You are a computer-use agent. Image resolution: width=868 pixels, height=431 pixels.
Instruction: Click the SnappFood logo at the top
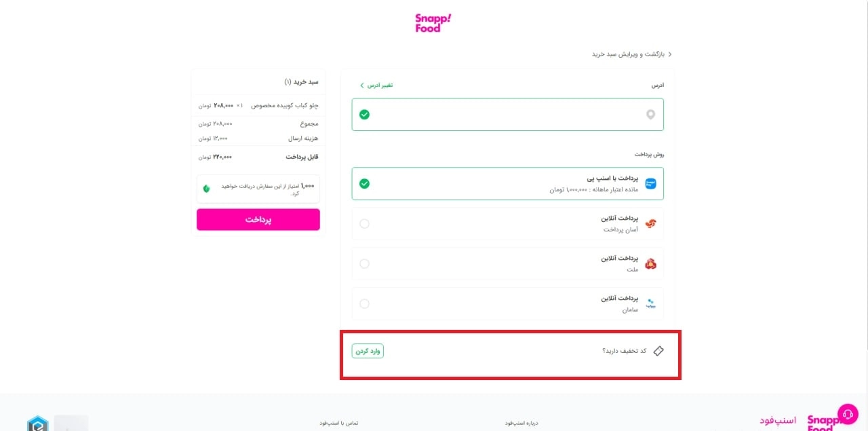click(432, 22)
